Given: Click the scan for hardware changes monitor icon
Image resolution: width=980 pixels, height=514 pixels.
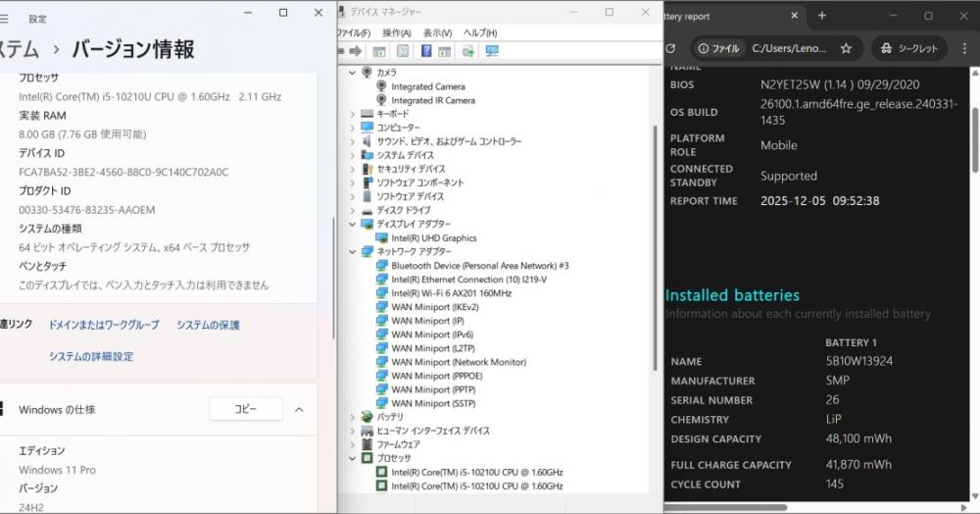Looking at the screenshot, I should (x=492, y=51).
